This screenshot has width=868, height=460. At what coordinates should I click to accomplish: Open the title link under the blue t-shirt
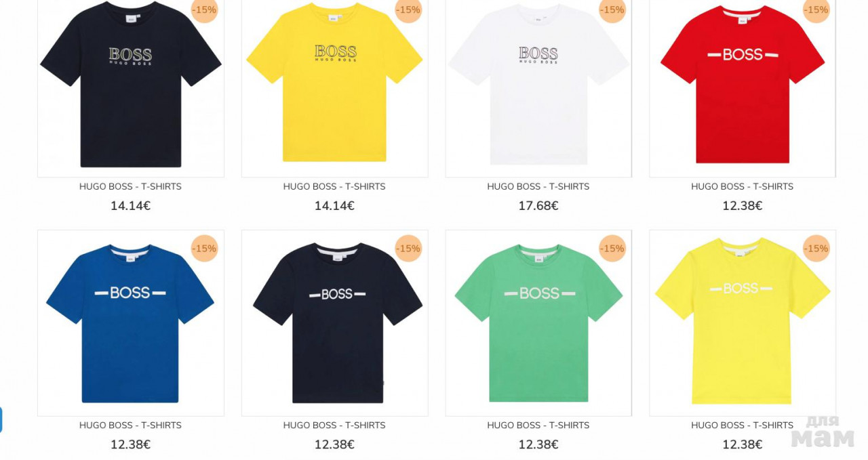pos(130,425)
